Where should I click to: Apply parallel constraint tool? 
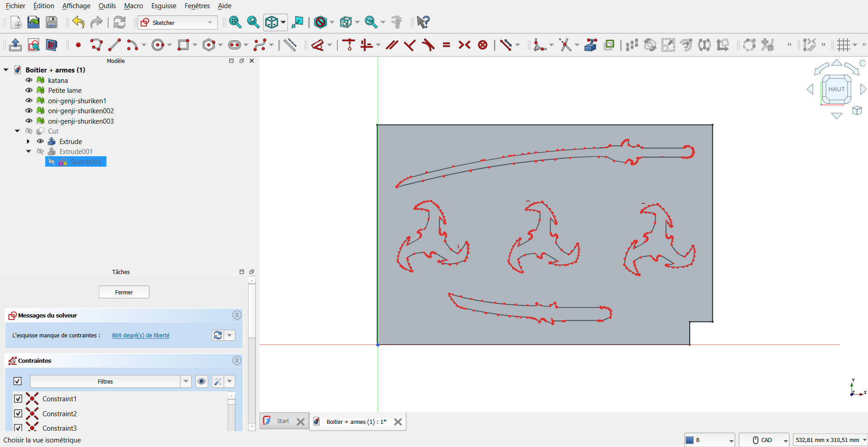pos(392,45)
